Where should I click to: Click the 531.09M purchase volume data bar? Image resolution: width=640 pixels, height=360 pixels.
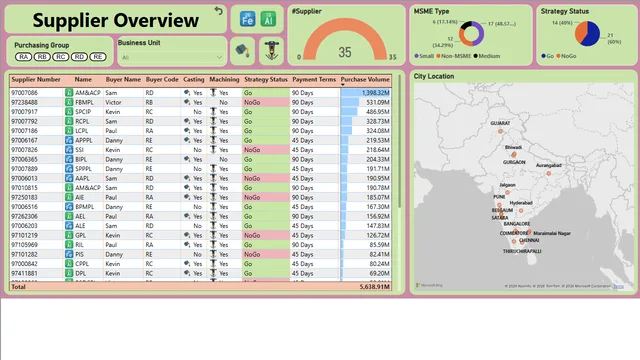pos(350,102)
